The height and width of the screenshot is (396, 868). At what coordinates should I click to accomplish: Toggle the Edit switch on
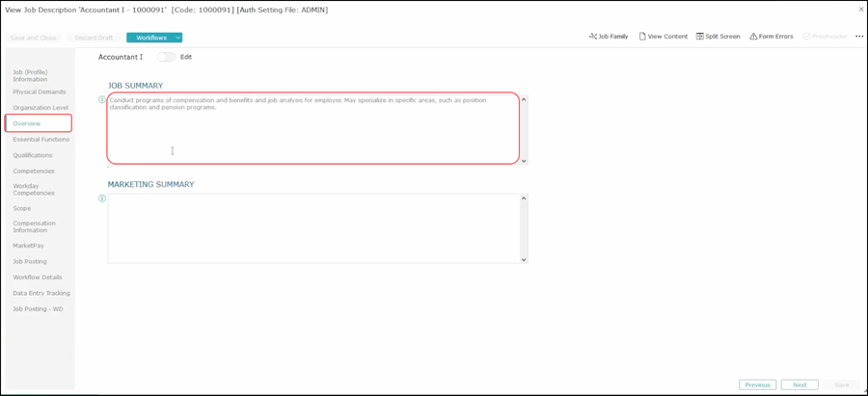coord(166,57)
